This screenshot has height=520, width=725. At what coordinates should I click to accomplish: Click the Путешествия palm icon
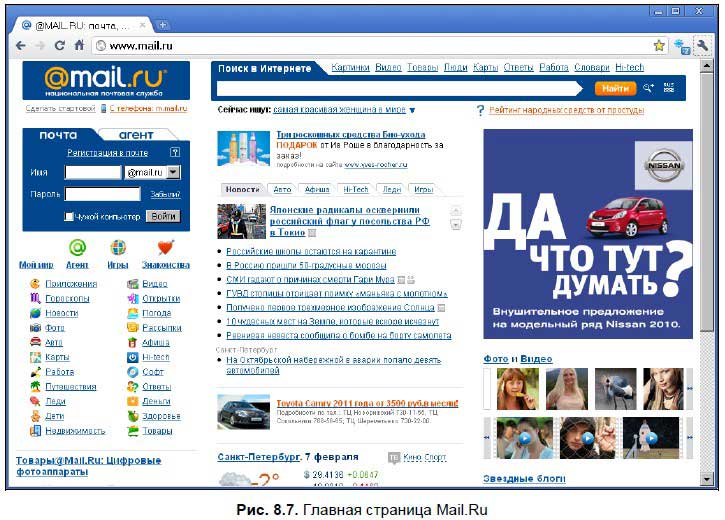click(35, 386)
